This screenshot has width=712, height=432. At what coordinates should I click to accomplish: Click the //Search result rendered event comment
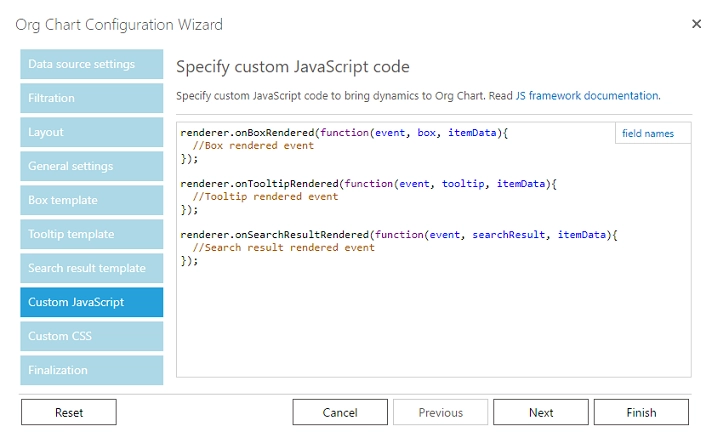(x=283, y=248)
